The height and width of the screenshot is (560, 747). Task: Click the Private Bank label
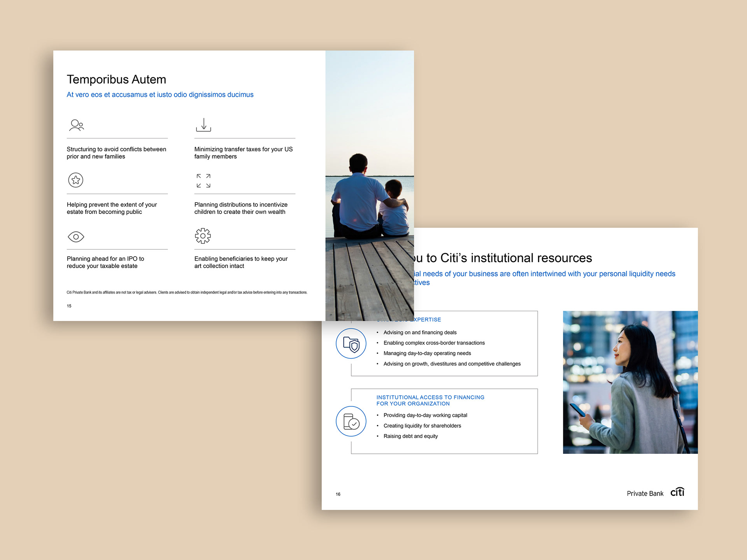tap(645, 493)
